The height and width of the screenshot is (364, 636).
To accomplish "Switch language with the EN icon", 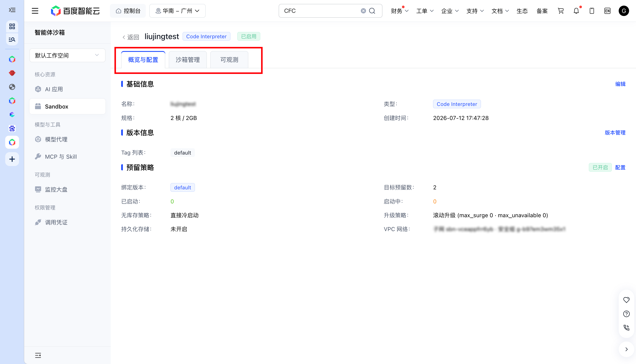I will point(607,11).
